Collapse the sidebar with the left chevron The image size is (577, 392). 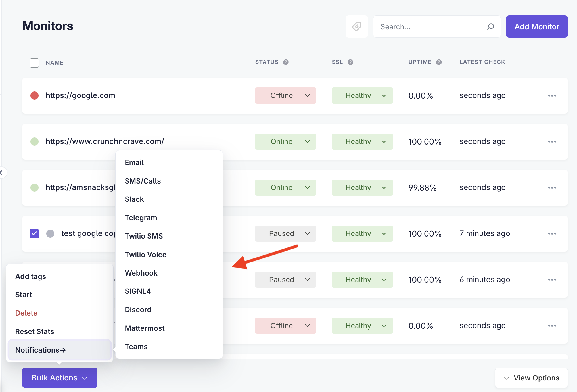[2, 172]
